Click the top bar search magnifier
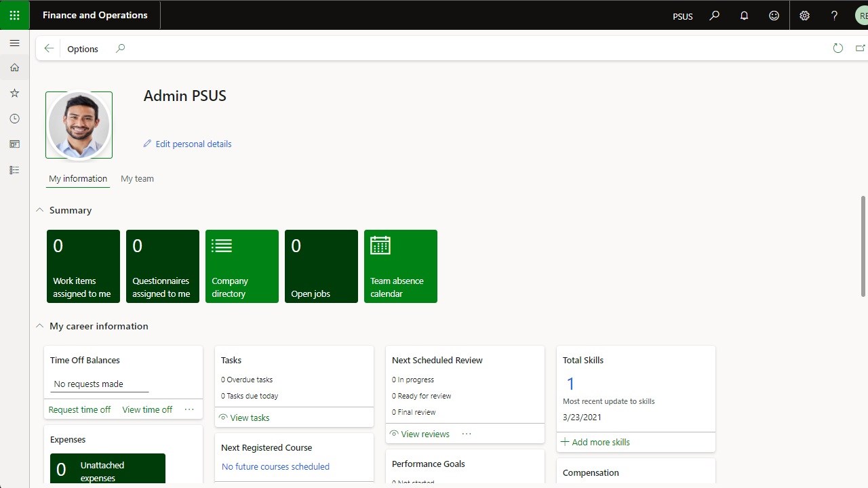Image resolution: width=868 pixels, height=488 pixels. (x=714, y=16)
